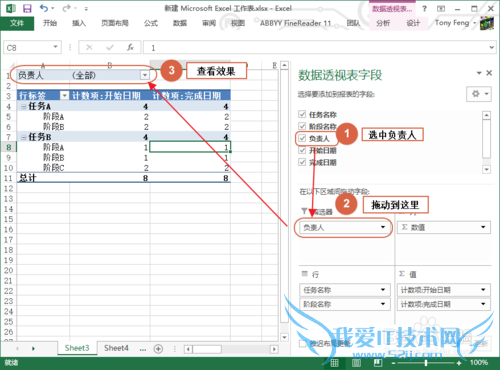Add a new sheet with plus icon
The image size is (500, 370).
point(158,349)
